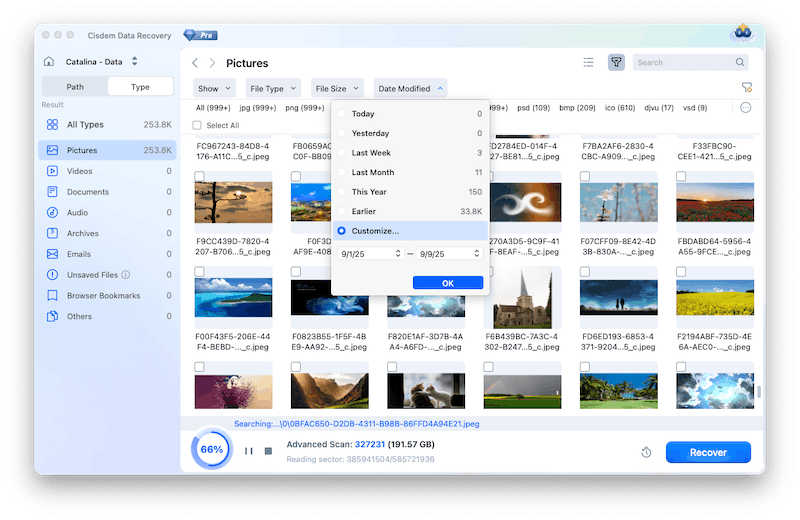Open the F2194ABF yellow field thumbnail

pyautogui.click(x=715, y=298)
